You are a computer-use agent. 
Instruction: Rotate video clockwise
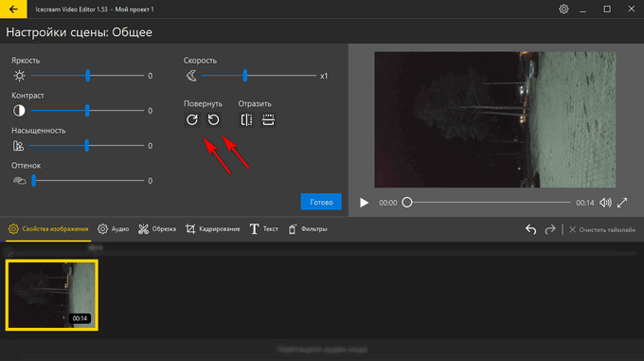[192, 120]
